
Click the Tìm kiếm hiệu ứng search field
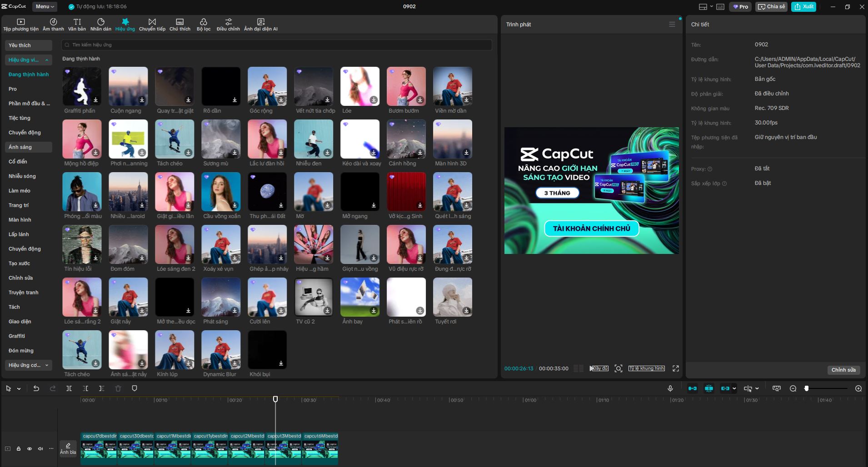[x=276, y=45]
